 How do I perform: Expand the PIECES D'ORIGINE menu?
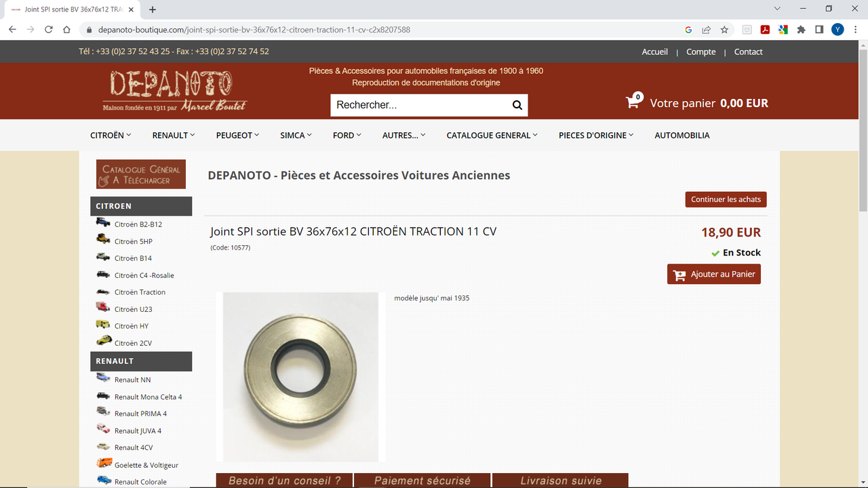(596, 136)
